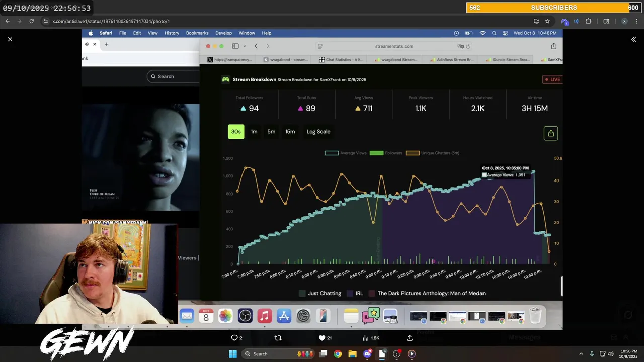Open the Chrome profile avatar
The image size is (644, 362).
[624, 21]
